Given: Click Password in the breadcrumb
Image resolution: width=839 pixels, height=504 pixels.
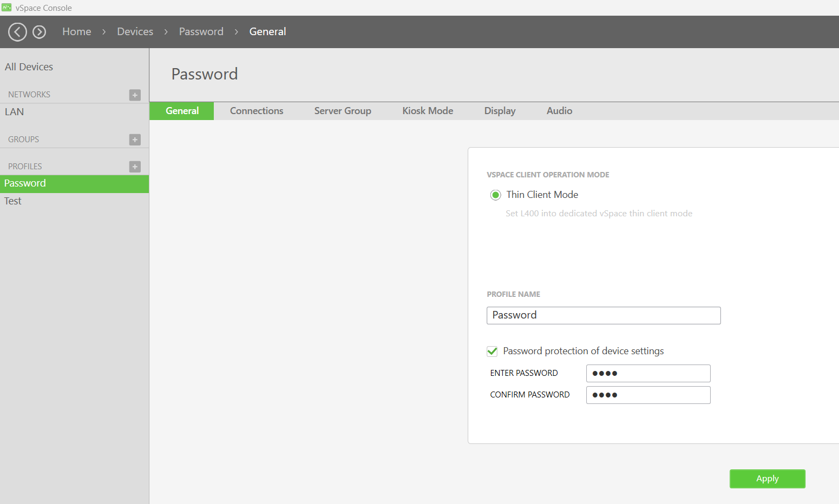Looking at the screenshot, I should click(x=201, y=32).
